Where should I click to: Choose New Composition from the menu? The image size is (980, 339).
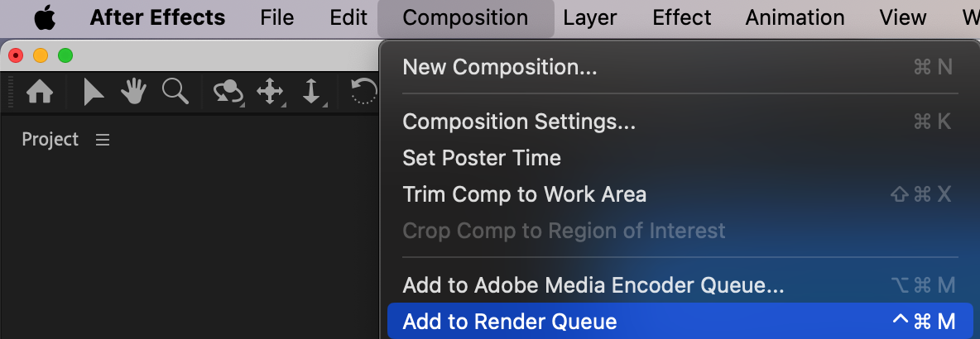point(499,67)
